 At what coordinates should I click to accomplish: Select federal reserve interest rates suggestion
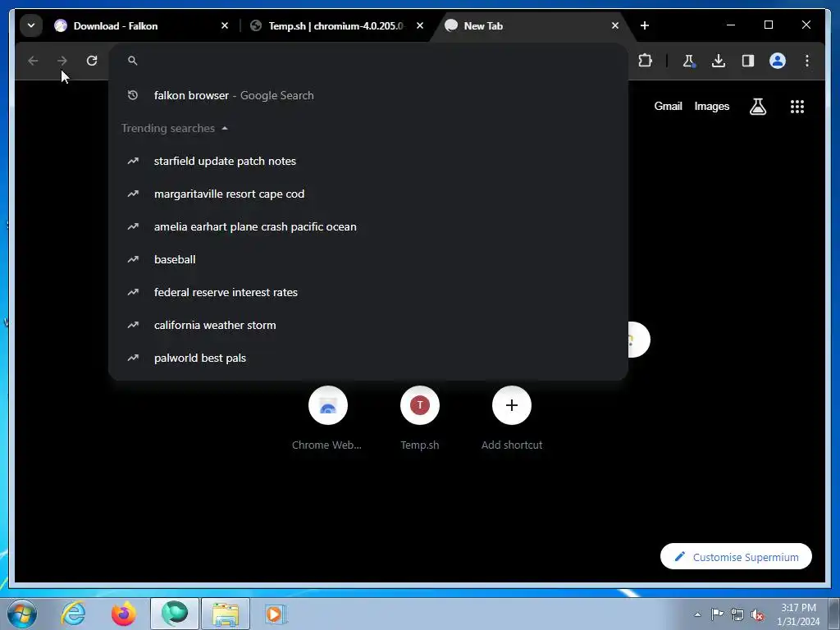tap(368, 293)
